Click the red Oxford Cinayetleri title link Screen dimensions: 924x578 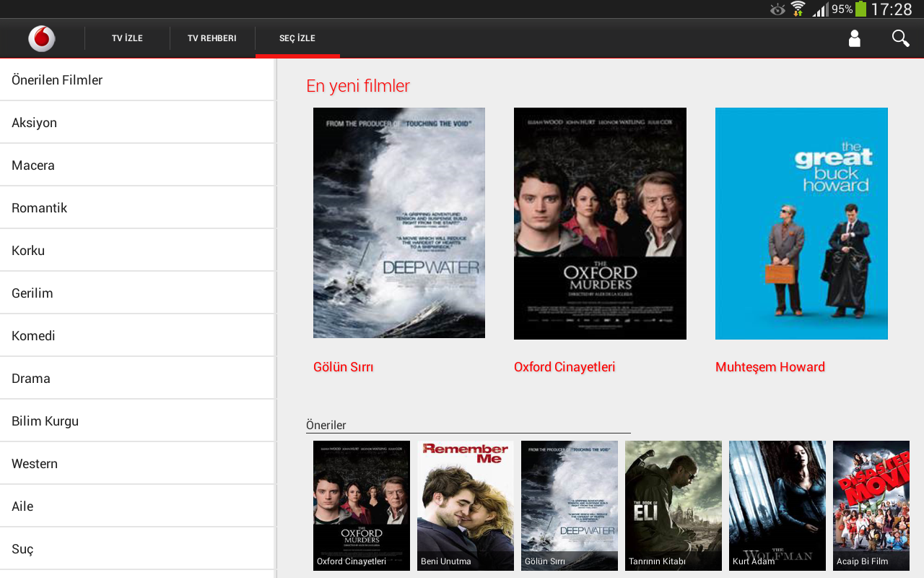pyautogui.click(x=565, y=367)
